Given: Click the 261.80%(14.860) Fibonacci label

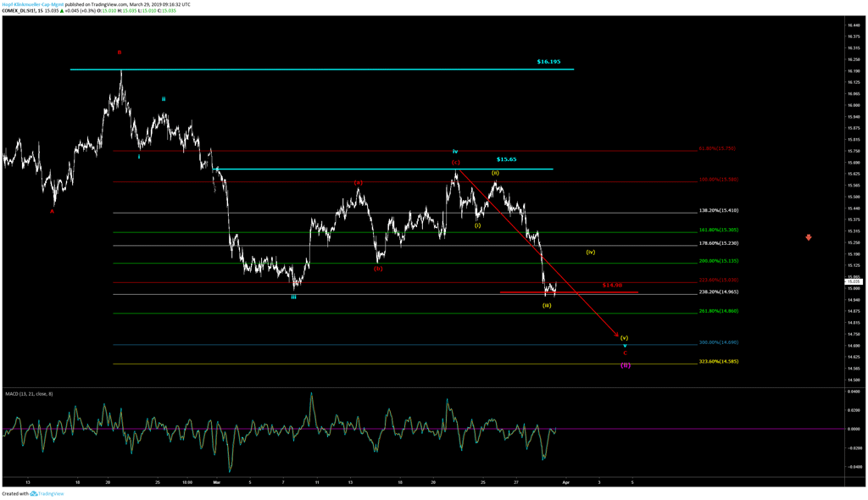Looking at the screenshot, I should (719, 311).
